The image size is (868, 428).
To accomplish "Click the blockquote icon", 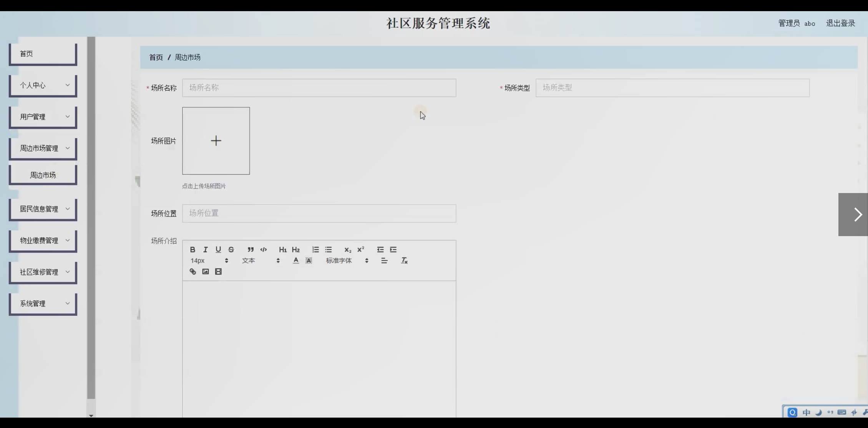I will click(x=251, y=250).
